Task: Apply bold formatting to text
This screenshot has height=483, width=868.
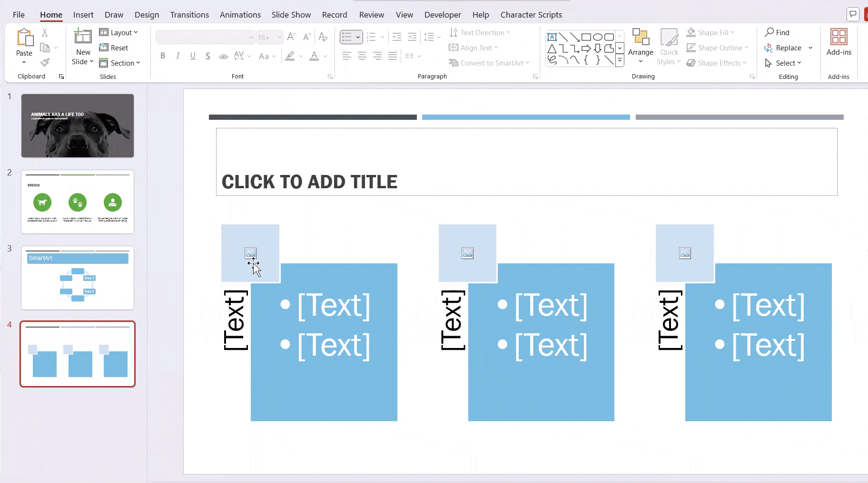Action: click(162, 56)
